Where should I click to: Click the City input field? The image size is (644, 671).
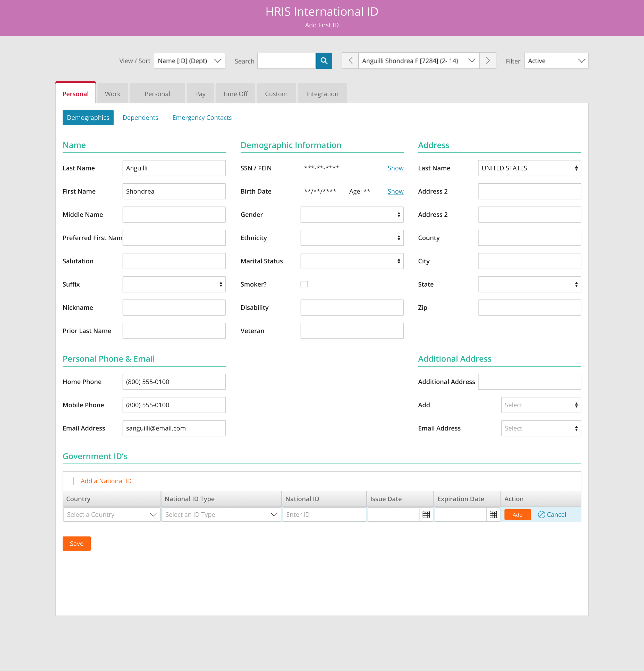(x=530, y=261)
